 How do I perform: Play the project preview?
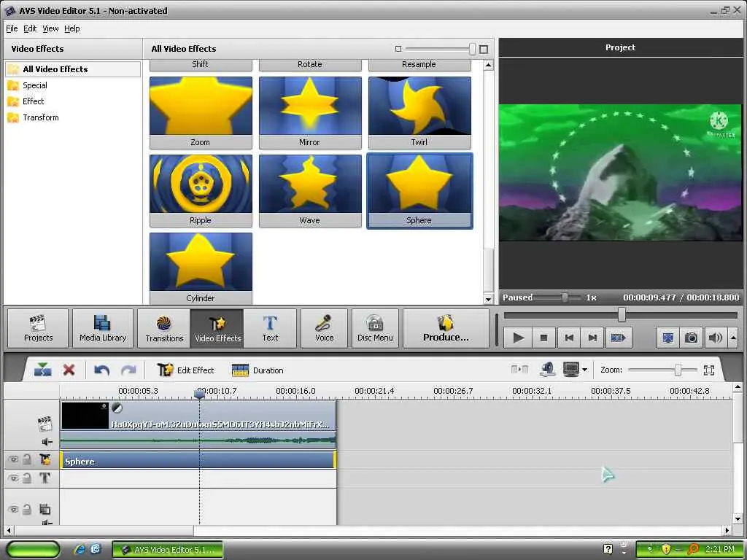[519, 338]
